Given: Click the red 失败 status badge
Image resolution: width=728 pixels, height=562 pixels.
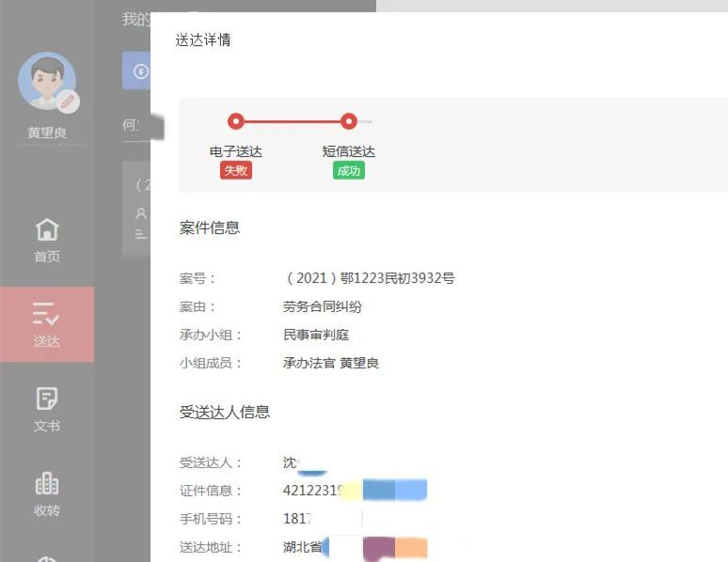Looking at the screenshot, I should [236, 171].
